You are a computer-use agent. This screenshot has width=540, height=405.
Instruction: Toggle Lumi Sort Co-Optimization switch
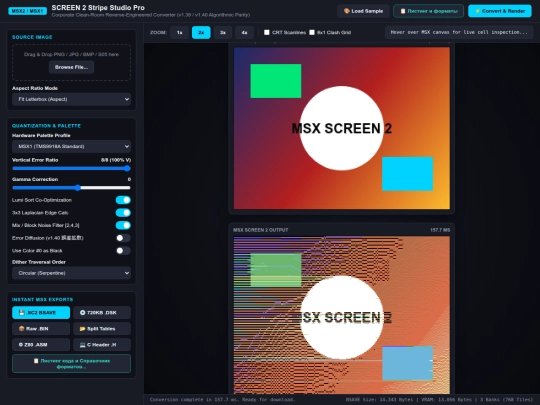point(123,200)
